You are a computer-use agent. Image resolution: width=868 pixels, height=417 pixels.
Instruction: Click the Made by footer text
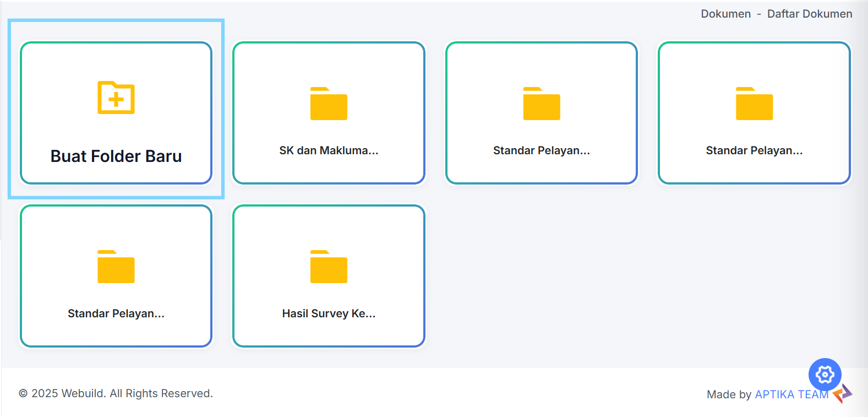coord(729,394)
